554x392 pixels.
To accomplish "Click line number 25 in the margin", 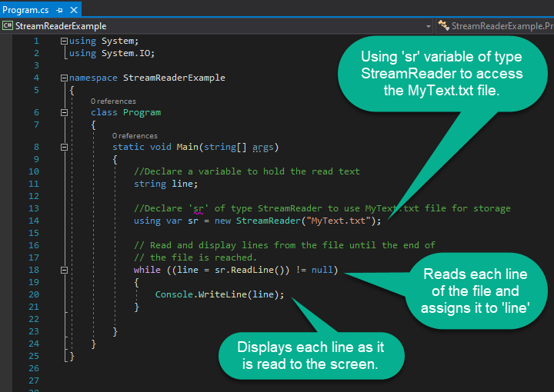I will coord(34,356).
